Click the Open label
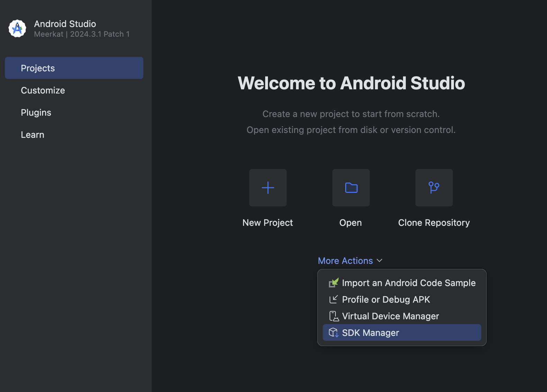The image size is (547, 392). (x=351, y=223)
